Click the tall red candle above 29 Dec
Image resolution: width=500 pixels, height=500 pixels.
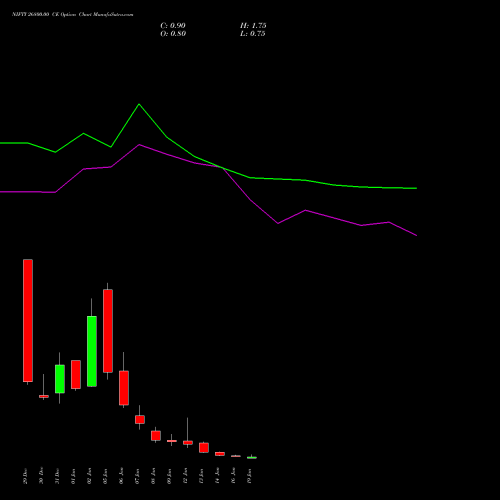pos(28,320)
